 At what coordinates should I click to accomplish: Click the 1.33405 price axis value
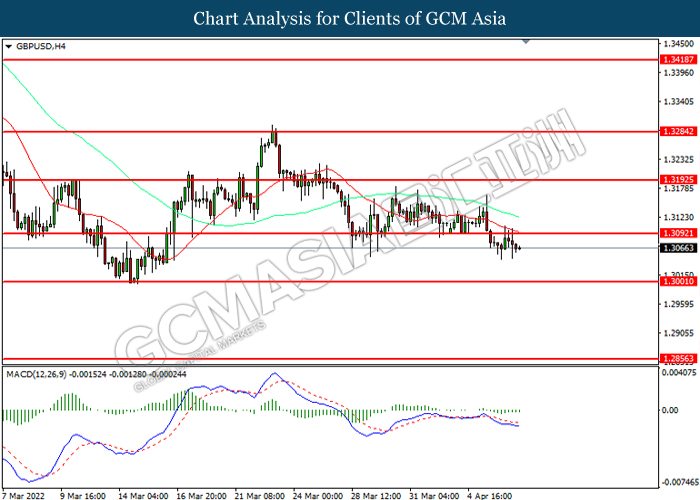(679, 101)
